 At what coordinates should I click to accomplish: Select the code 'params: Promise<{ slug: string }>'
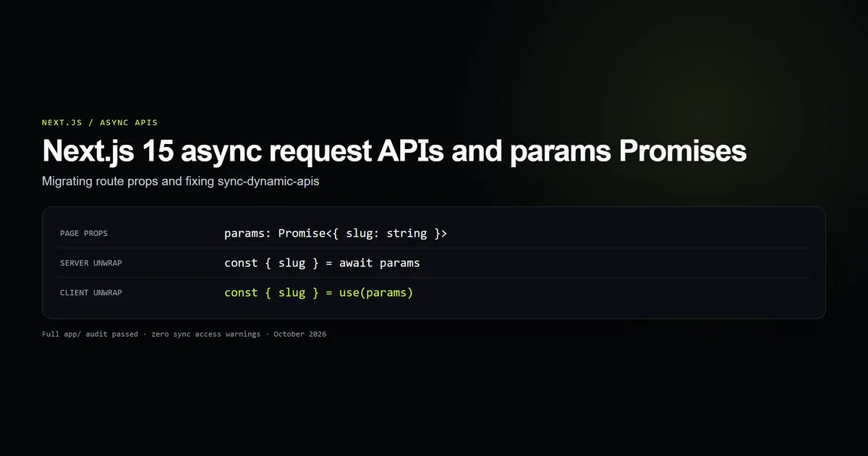click(x=336, y=233)
